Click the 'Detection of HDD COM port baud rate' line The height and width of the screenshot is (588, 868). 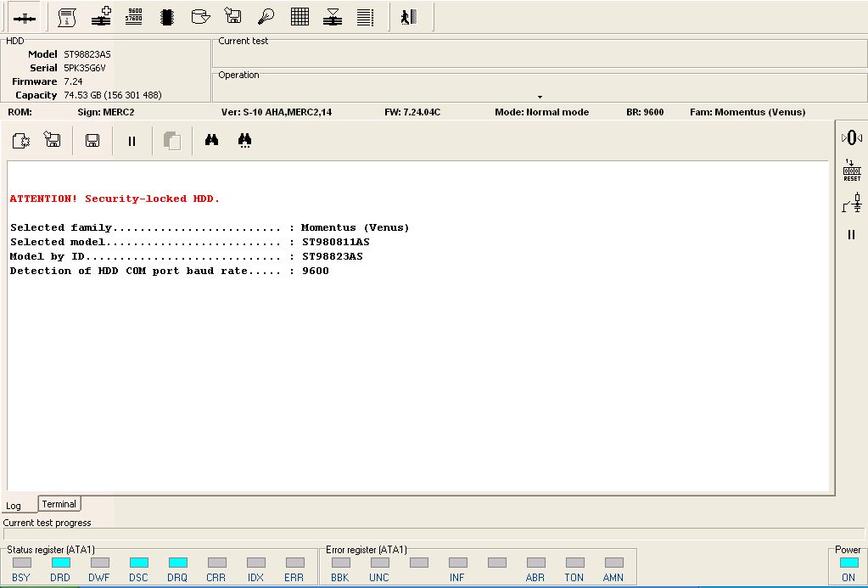(170, 271)
